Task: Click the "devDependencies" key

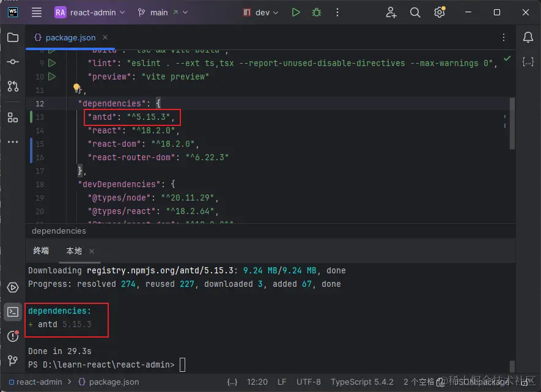Action: (119, 184)
